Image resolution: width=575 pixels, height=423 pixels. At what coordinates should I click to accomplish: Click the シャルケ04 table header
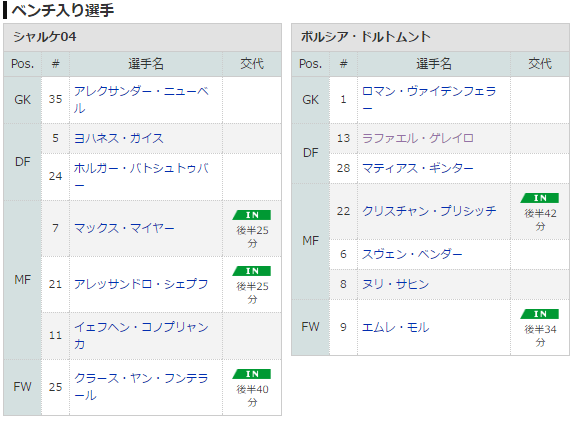point(143,37)
